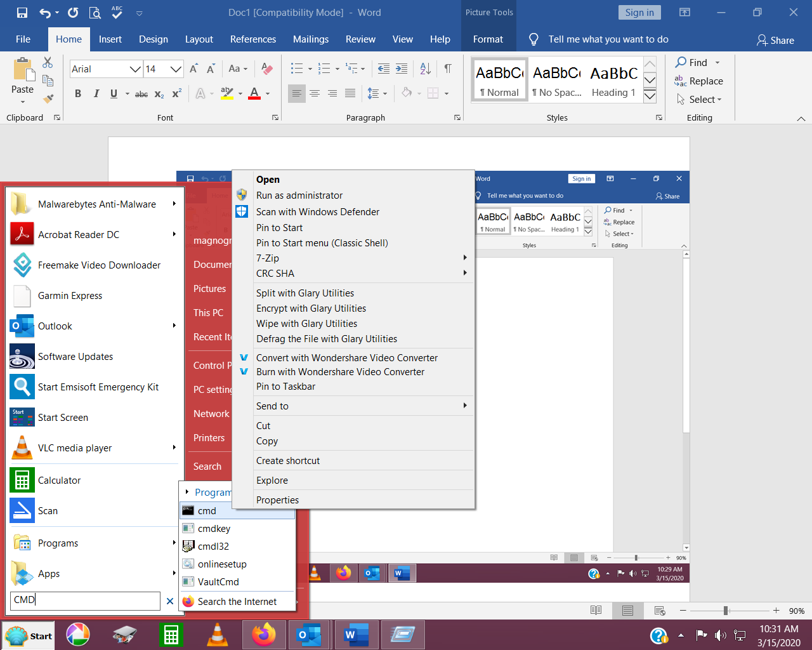This screenshot has width=812, height=650.
Task: Click the Cut scissors icon in Clipboard
Action: click(48, 62)
